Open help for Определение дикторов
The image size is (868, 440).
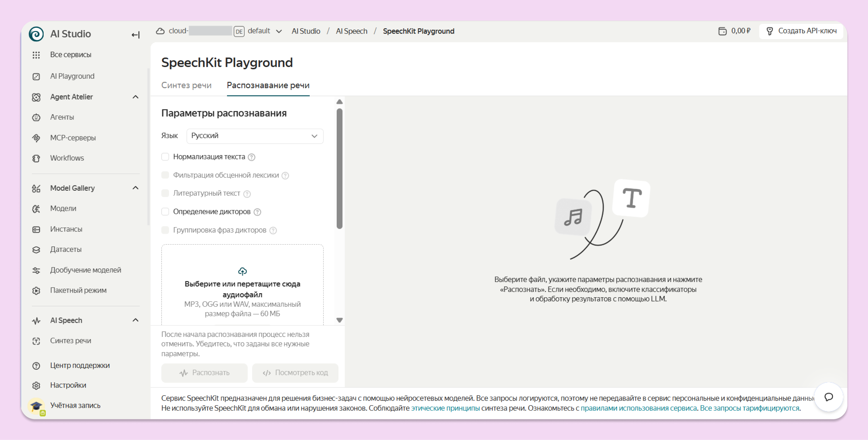[x=257, y=212]
